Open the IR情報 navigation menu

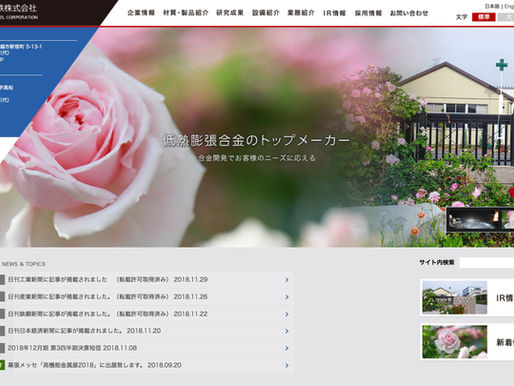pos(334,13)
